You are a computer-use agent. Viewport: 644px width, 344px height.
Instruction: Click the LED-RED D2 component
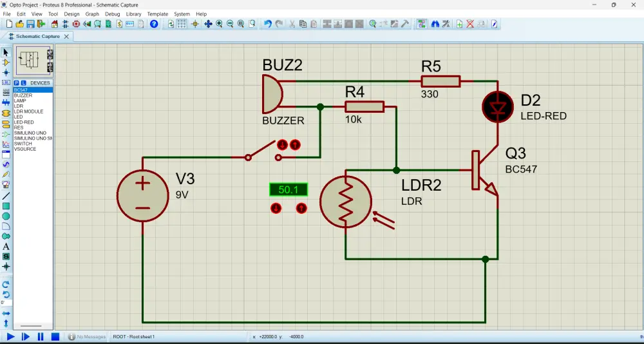click(x=498, y=108)
